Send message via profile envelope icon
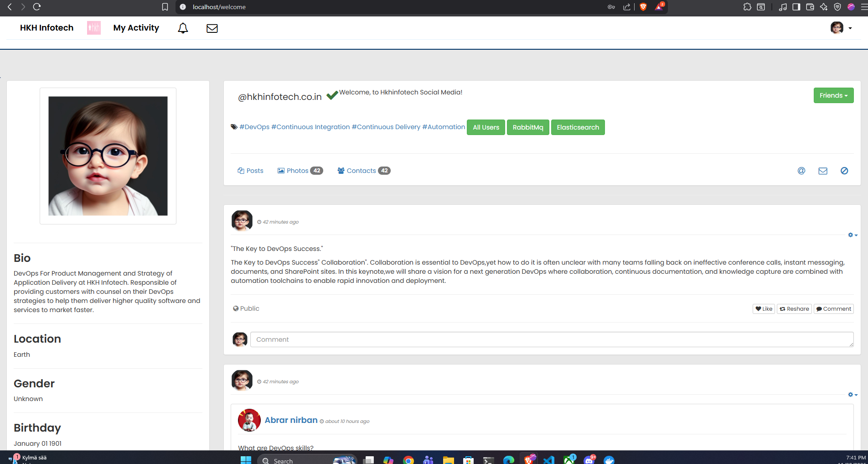The height and width of the screenshot is (464, 868). point(822,171)
